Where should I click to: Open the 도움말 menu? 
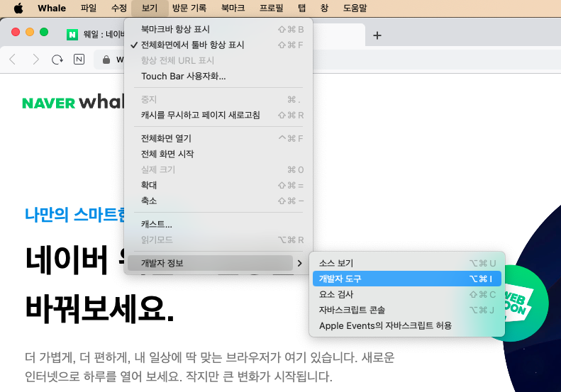coord(355,8)
